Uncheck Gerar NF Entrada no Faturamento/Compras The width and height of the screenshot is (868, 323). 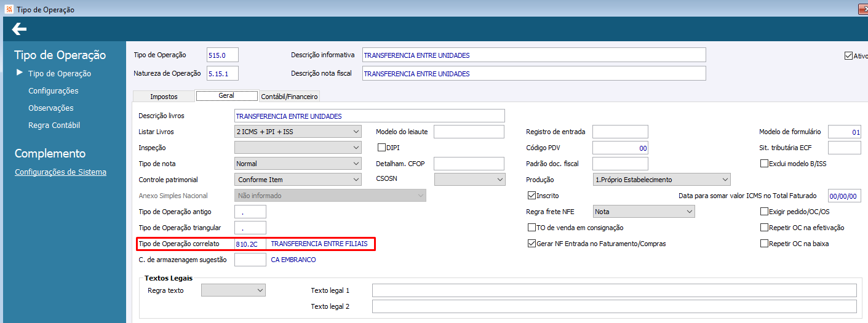coord(532,244)
